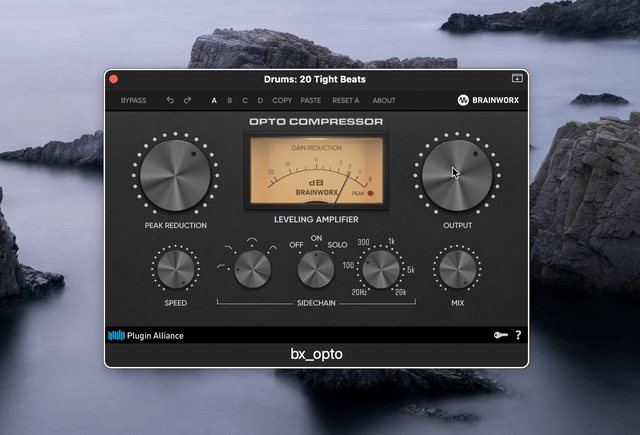640x435 pixels.
Task: Click the redo arrow icon
Action: coord(187,100)
